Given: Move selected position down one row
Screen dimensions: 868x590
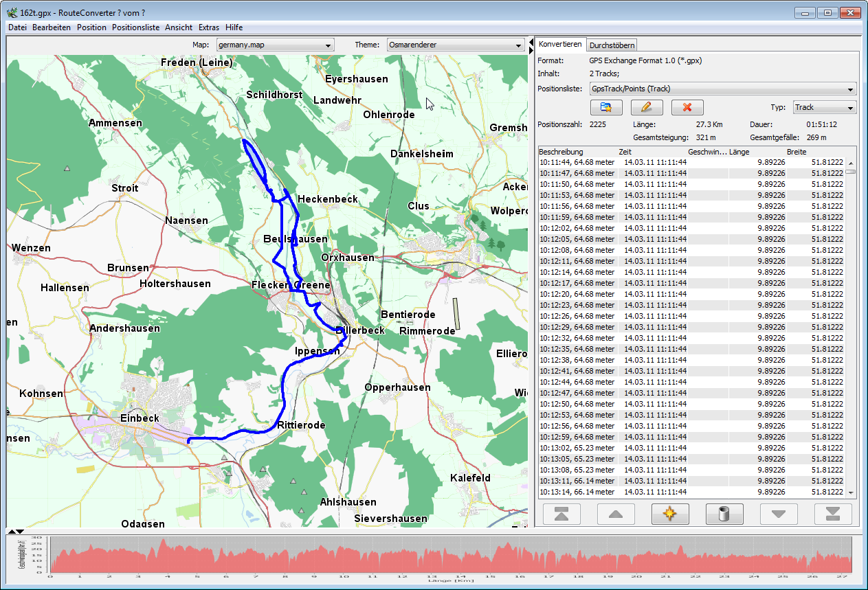Looking at the screenshot, I should [779, 514].
